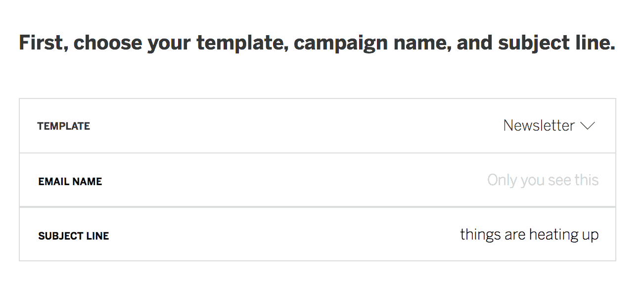The width and height of the screenshot is (644, 297).
Task: Open the Template dropdown chevron arrow
Action: (587, 126)
